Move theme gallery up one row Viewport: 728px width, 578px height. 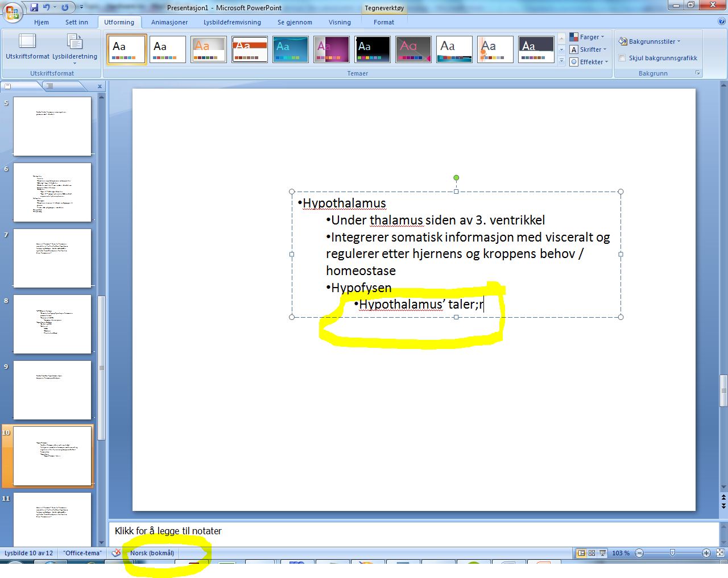click(561, 39)
